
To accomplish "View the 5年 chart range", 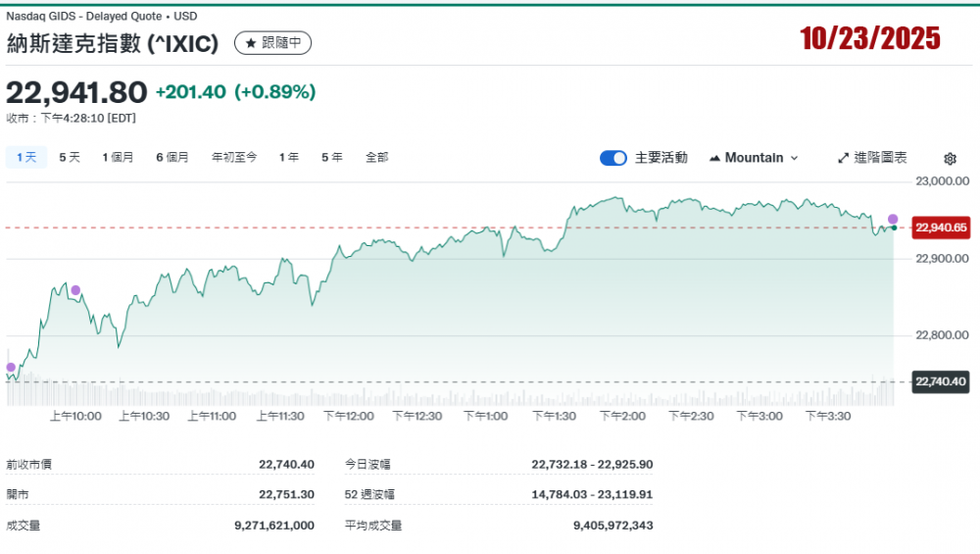I will 332,157.
